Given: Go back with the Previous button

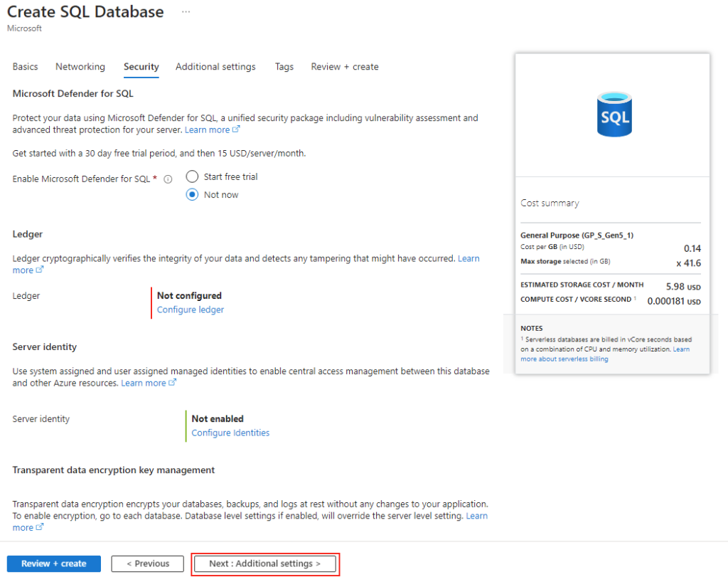Looking at the screenshot, I should [148, 563].
